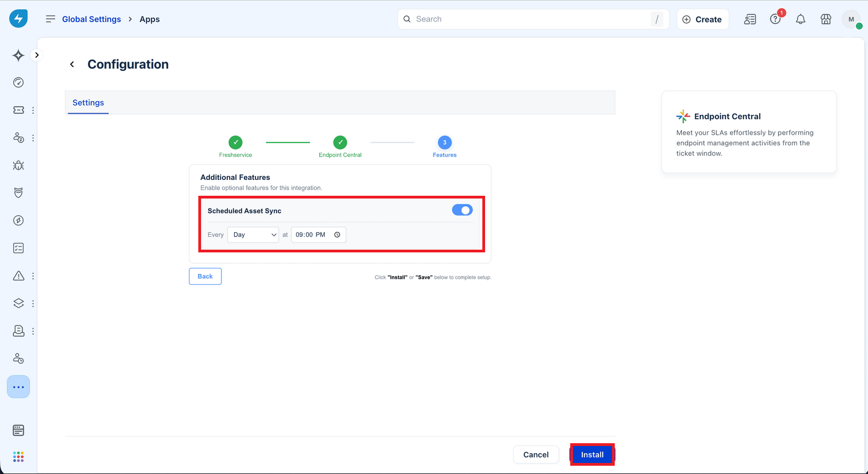Toggle the Scheduled Asset Sync switch
Screen dimensions: 868x474
pyautogui.click(x=462, y=210)
